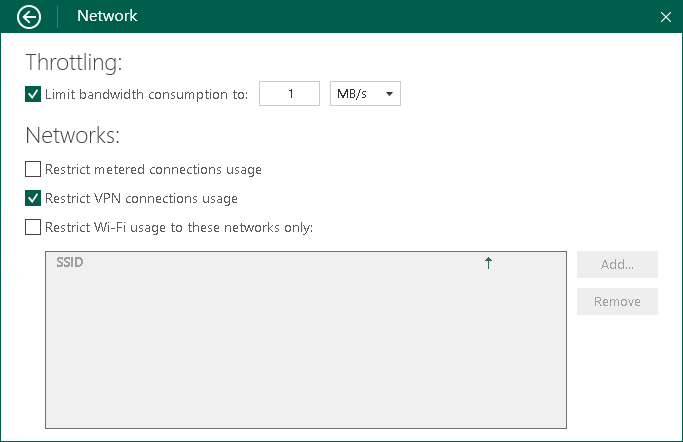This screenshot has height=442, width=683.
Task: Click the "Restrict metered connections usage" label
Action: tap(153, 169)
